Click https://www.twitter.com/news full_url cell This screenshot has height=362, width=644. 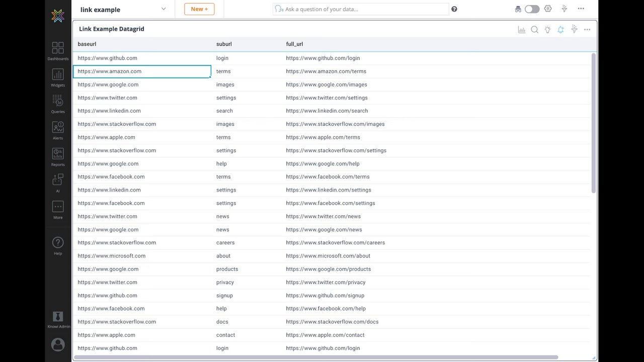pos(436,217)
